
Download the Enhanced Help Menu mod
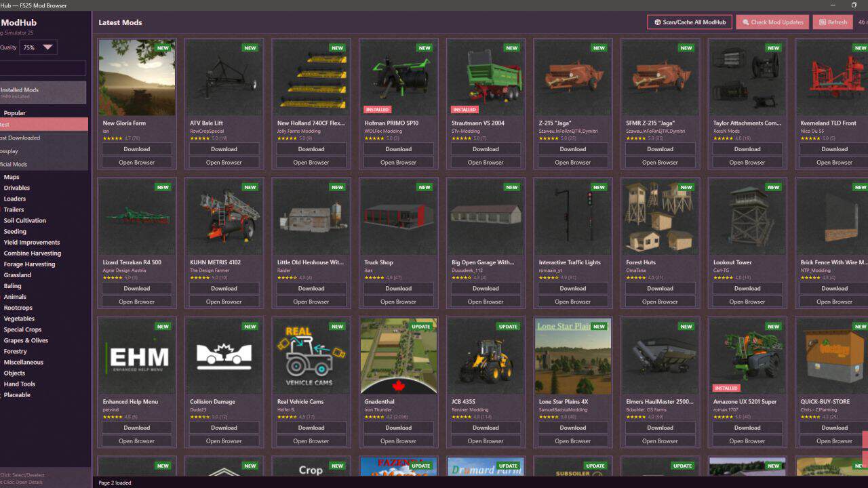coord(137,428)
